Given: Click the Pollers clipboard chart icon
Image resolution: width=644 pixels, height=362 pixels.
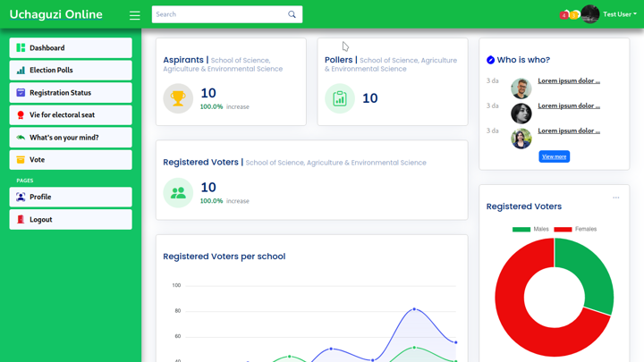Looking at the screenshot, I should click(340, 98).
